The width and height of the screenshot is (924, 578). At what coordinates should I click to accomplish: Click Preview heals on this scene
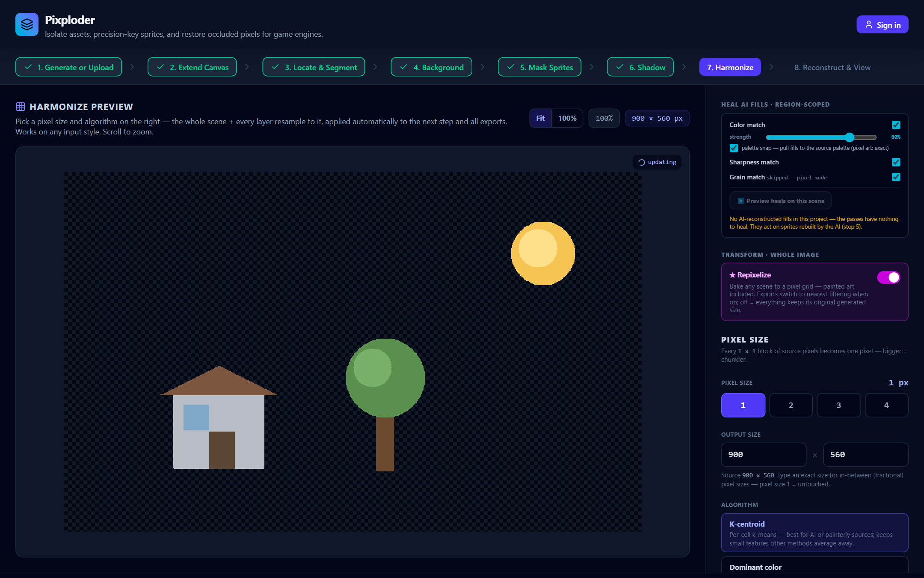click(781, 201)
